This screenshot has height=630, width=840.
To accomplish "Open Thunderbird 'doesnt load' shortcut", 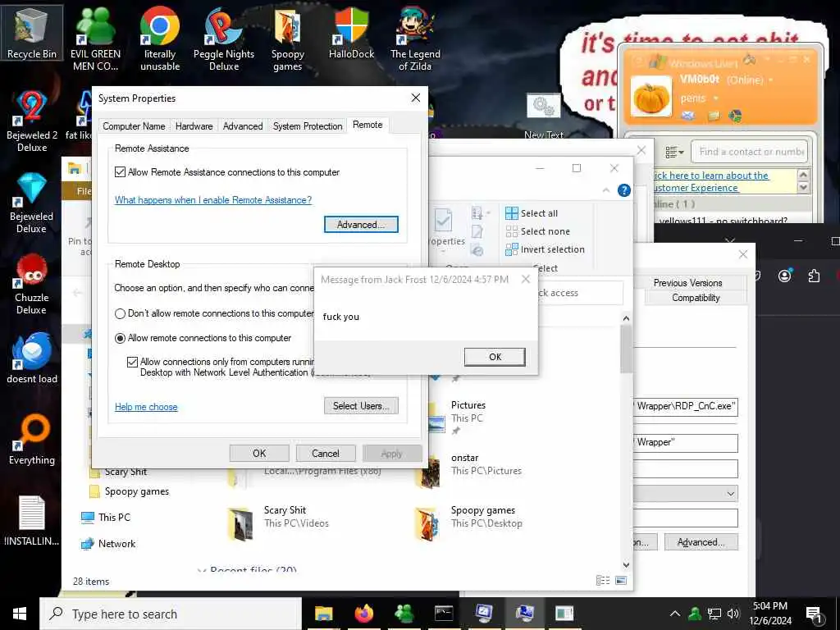I will point(32,358).
